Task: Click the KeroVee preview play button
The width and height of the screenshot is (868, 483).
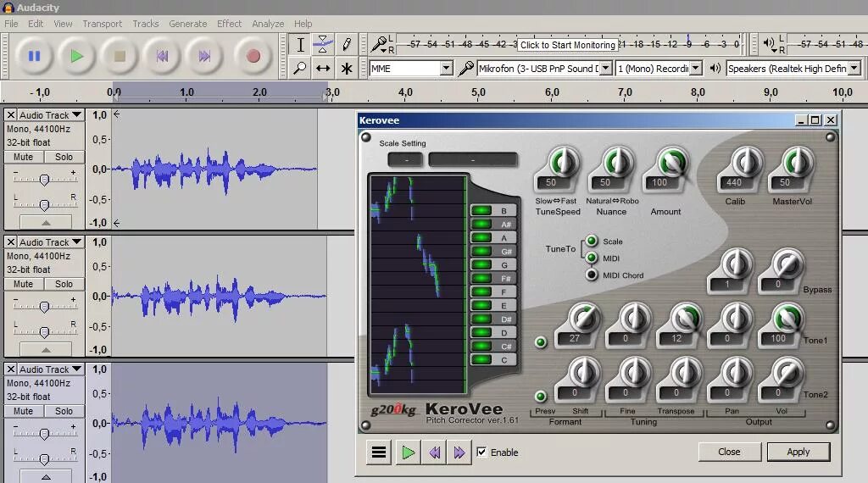Action: pyautogui.click(x=408, y=452)
